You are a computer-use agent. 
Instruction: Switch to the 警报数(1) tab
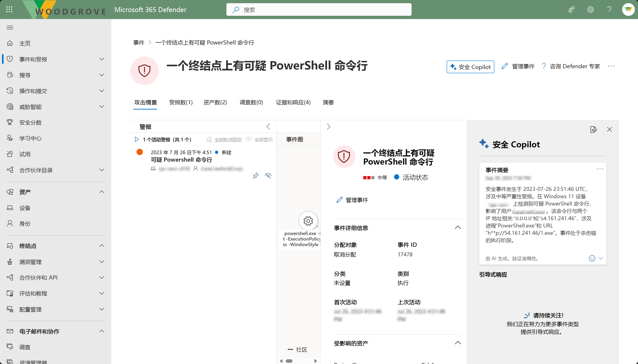[x=181, y=102]
